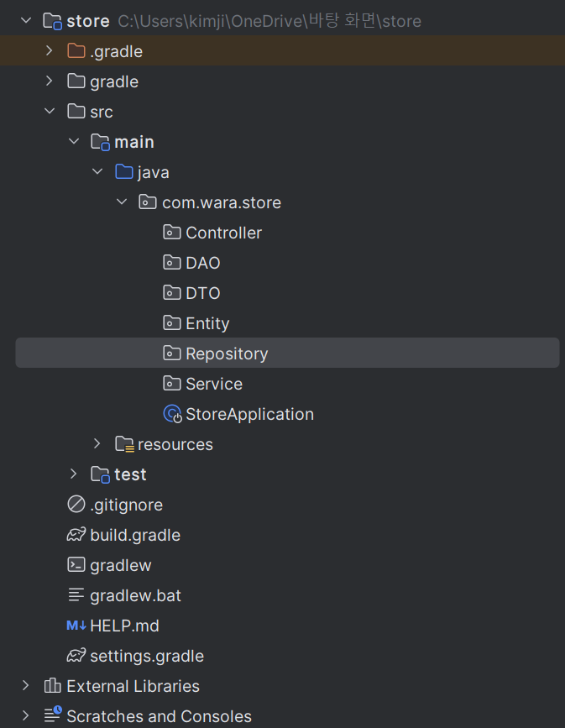Select the gradlew.bat file
This screenshot has width=565, height=728.
coord(135,595)
